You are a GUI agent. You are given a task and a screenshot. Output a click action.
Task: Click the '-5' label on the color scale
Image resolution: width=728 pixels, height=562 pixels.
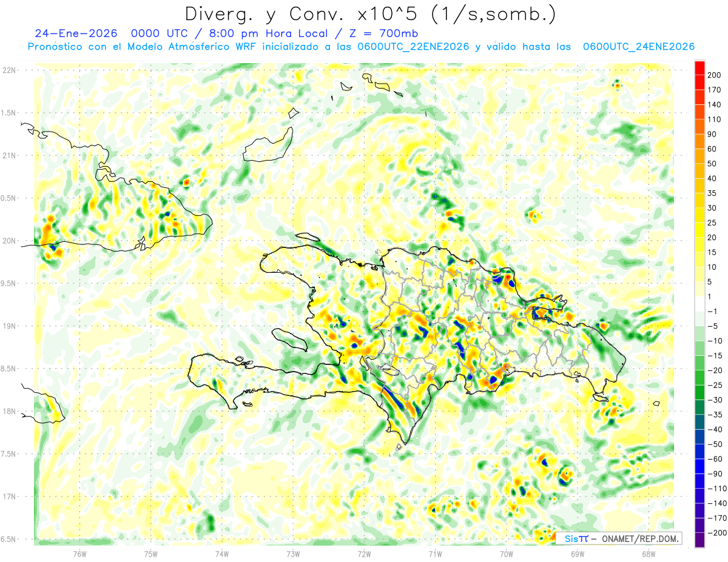713,326
